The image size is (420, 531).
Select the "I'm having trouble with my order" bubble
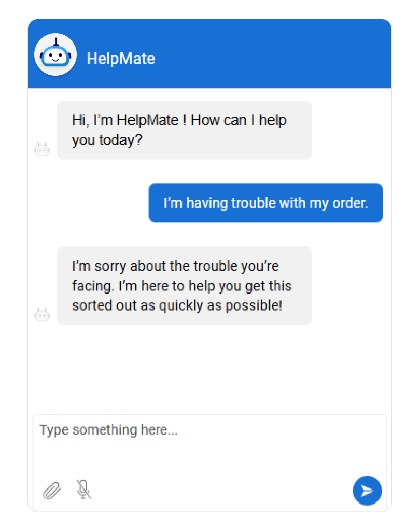pos(265,203)
